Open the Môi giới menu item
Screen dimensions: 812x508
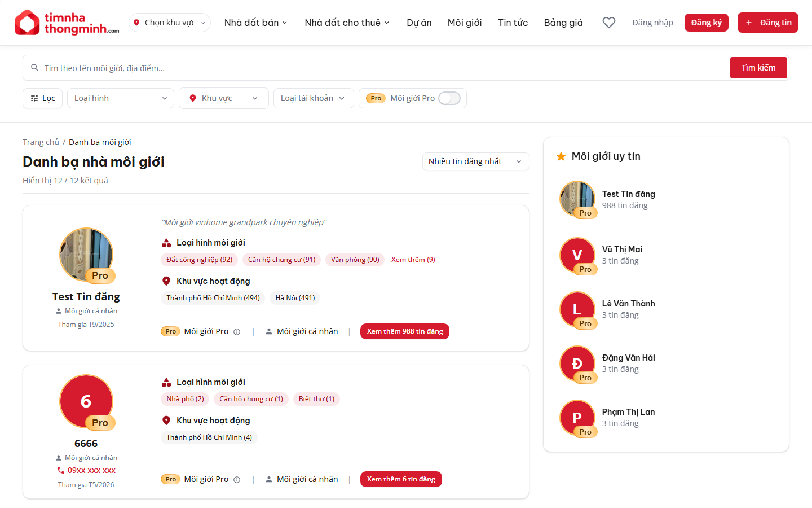465,23
